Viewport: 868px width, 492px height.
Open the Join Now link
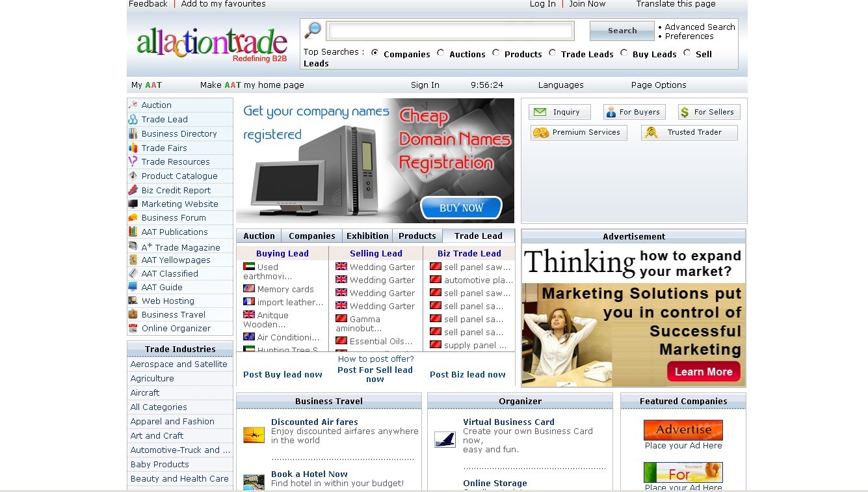pos(587,4)
